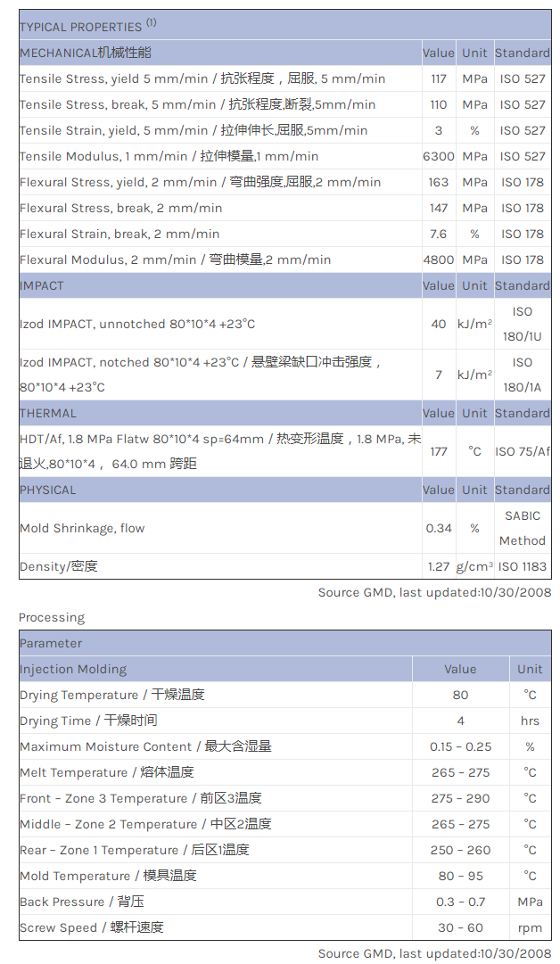Image resolution: width=560 pixels, height=964 pixels.
Task: Click the Flexural Strain value 7.6
Action: pos(439,234)
